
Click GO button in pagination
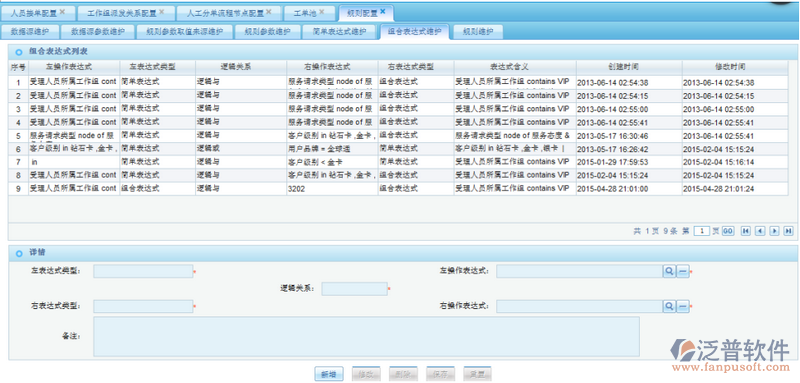[728, 231]
